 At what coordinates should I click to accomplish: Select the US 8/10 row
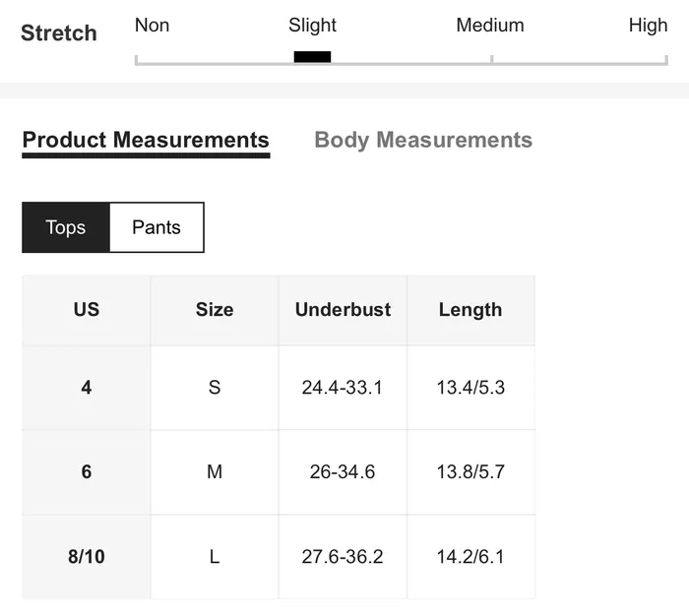[279, 557]
